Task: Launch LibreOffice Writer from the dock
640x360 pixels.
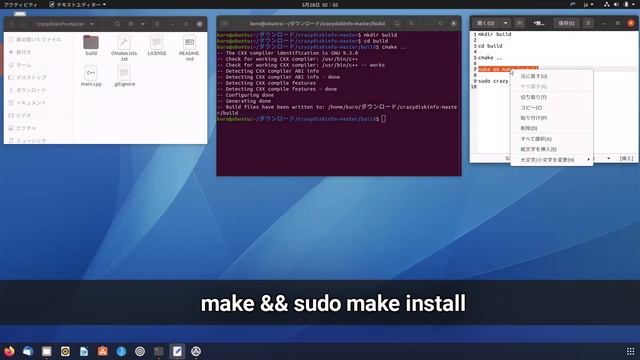Action: (x=84, y=351)
